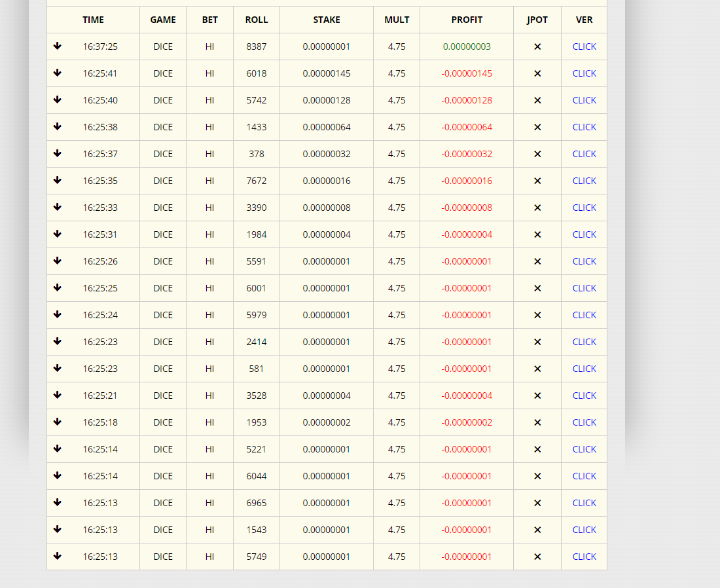Click the green profit value 0.00000003
Viewport: 720px width, 588px height.
click(x=467, y=46)
